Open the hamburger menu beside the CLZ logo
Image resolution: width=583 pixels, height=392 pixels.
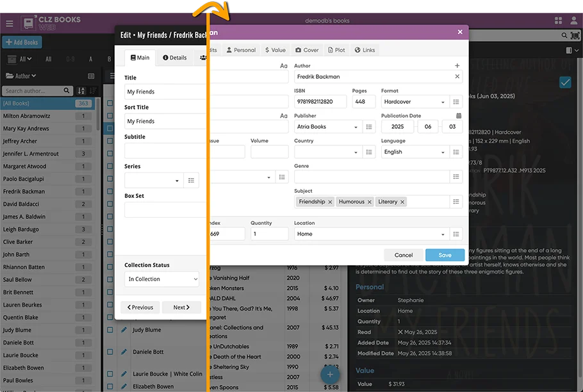10,24
